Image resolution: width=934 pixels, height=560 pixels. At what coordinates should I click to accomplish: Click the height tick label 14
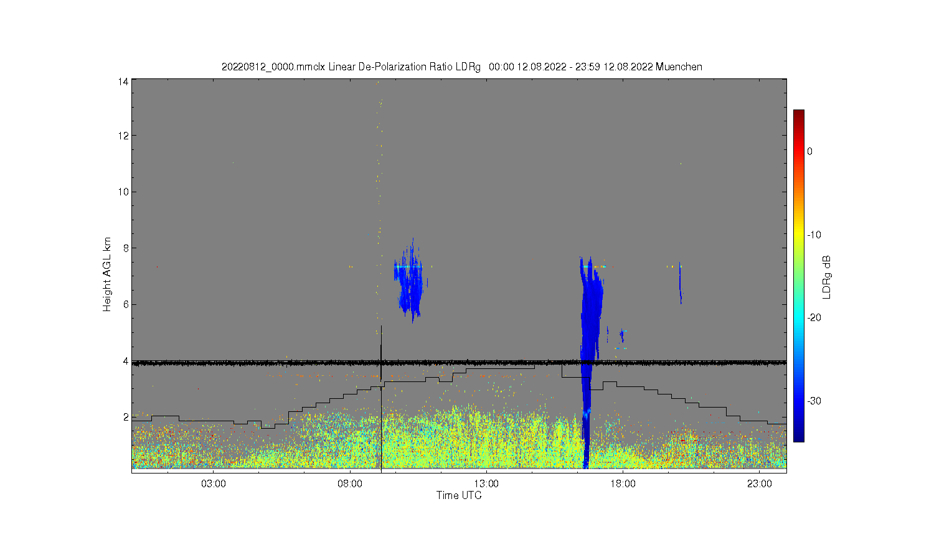click(x=123, y=82)
